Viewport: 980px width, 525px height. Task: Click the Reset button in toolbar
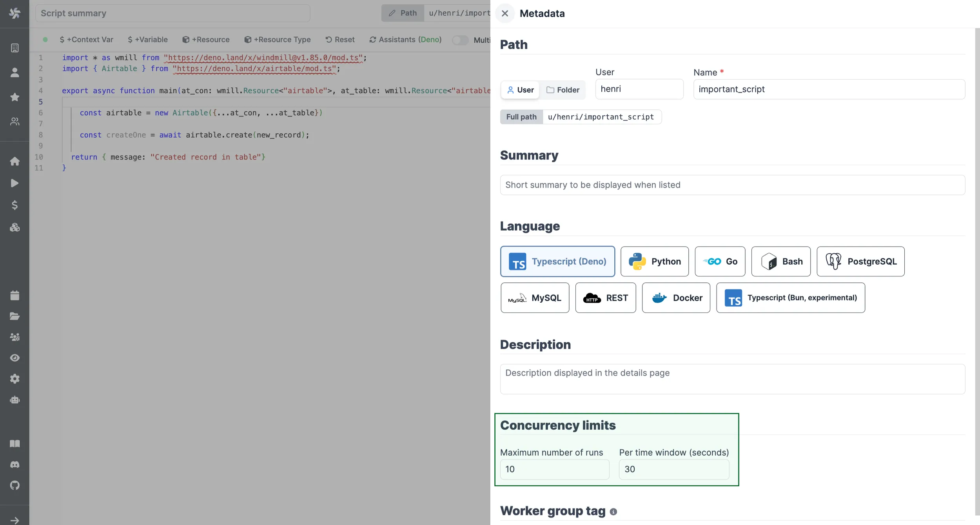(339, 40)
